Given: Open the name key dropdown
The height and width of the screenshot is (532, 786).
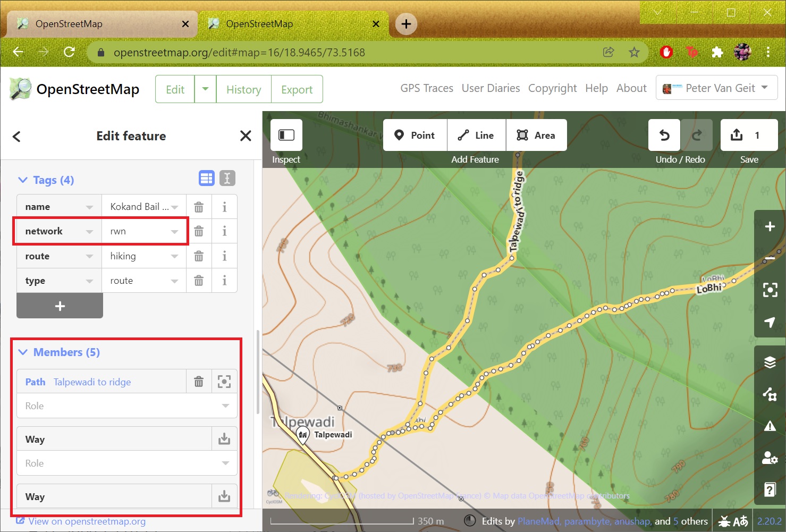Looking at the screenshot, I should coord(89,207).
